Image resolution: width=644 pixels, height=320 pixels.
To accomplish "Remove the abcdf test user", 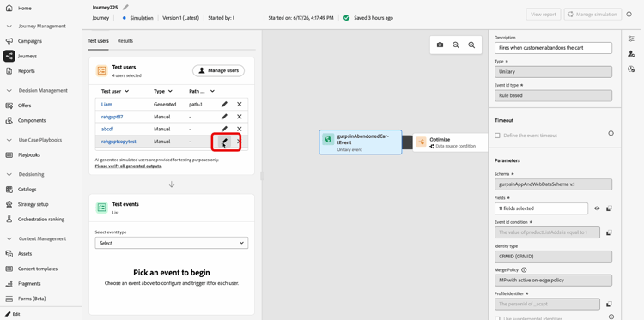I will click(239, 129).
